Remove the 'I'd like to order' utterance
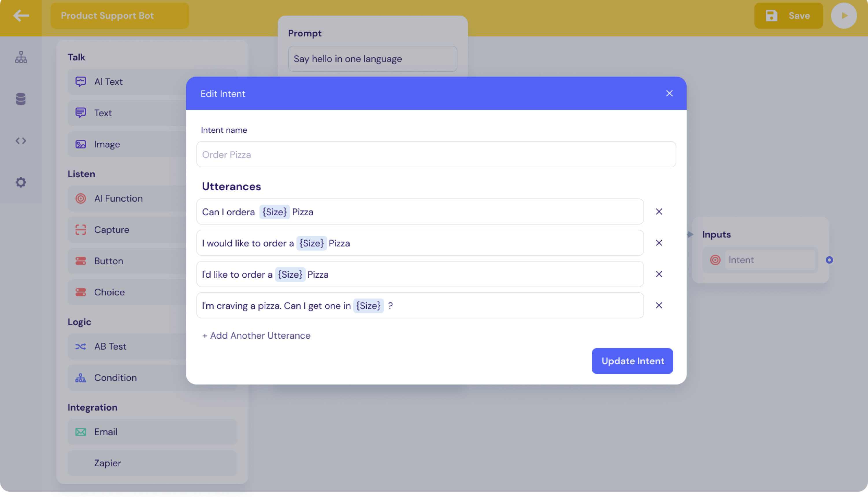The height and width of the screenshot is (497, 868). pos(659,274)
